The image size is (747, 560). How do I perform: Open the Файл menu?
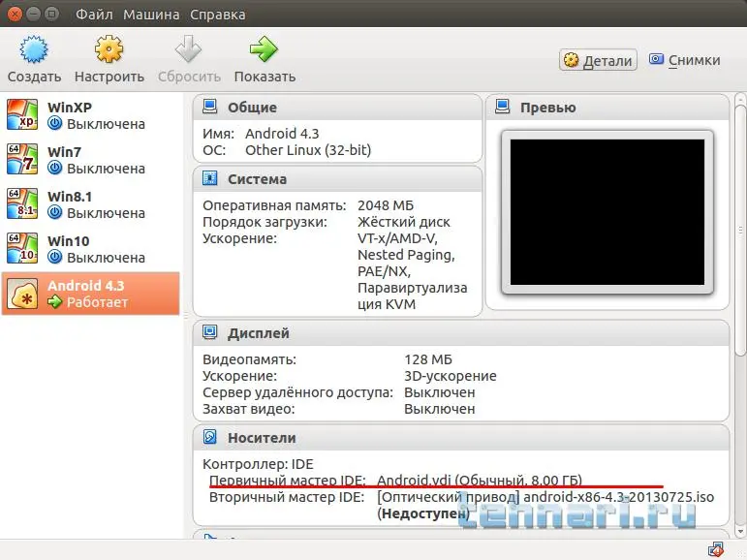tap(94, 15)
